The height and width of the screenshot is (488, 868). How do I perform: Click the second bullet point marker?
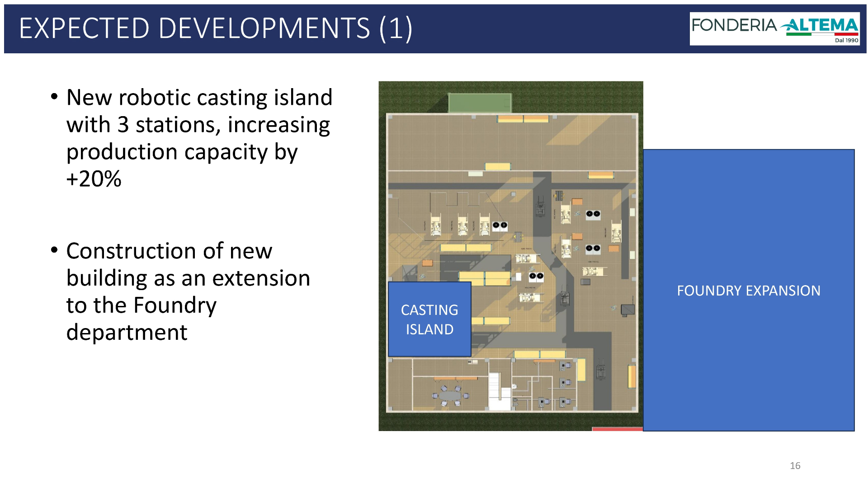click(x=54, y=250)
